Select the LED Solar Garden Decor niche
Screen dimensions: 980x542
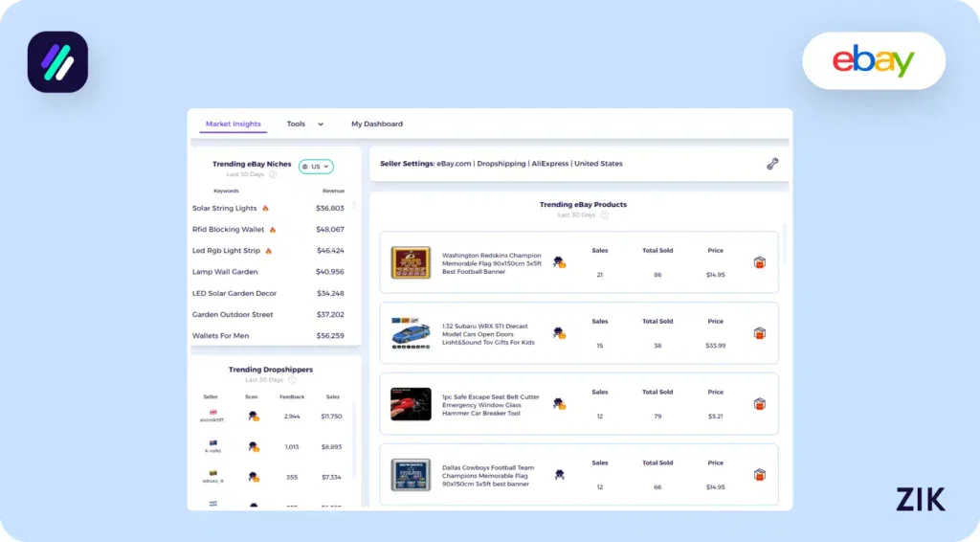[234, 293]
